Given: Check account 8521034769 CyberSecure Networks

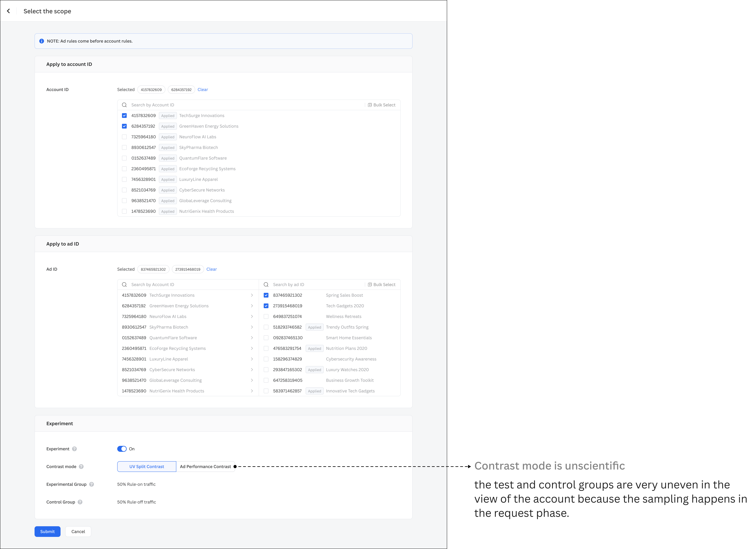Looking at the screenshot, I should 124,190.
